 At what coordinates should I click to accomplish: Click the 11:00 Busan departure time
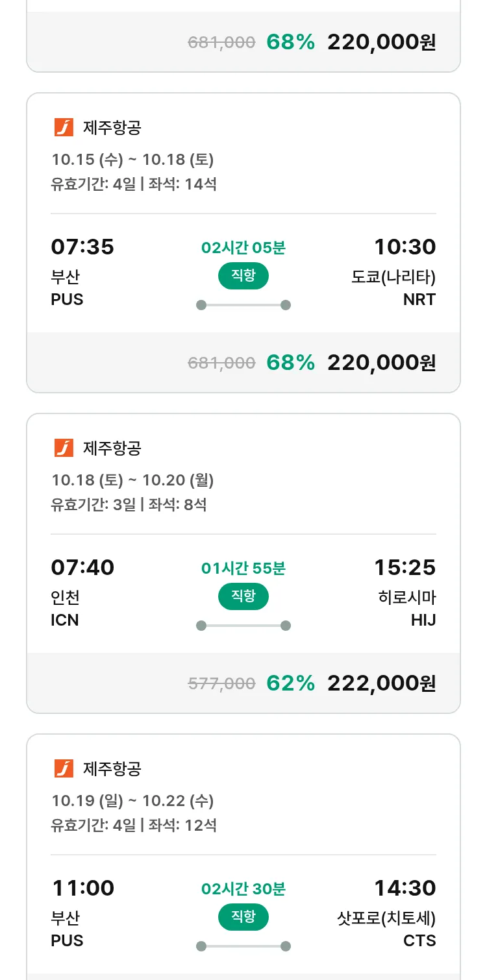click(82, 888)
